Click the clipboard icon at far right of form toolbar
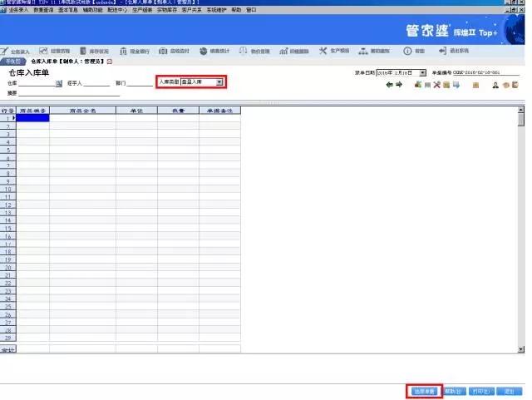 pyautogui.click(x=515, y=85)
